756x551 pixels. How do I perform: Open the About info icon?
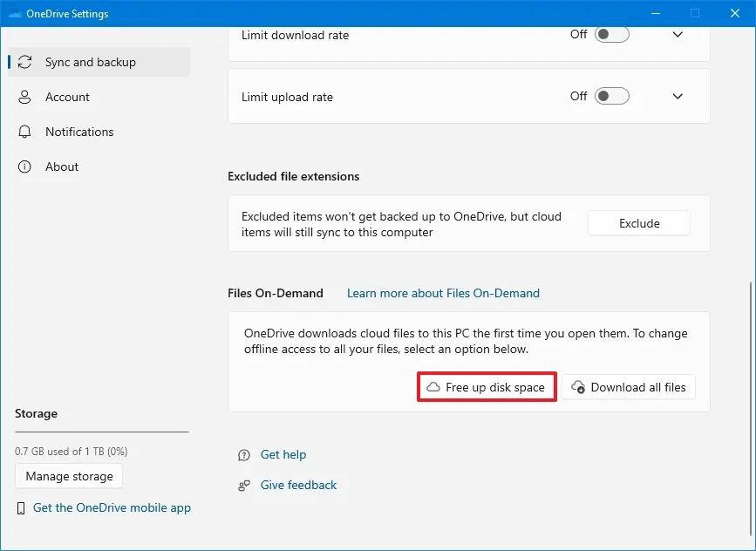tap(24, 167)
